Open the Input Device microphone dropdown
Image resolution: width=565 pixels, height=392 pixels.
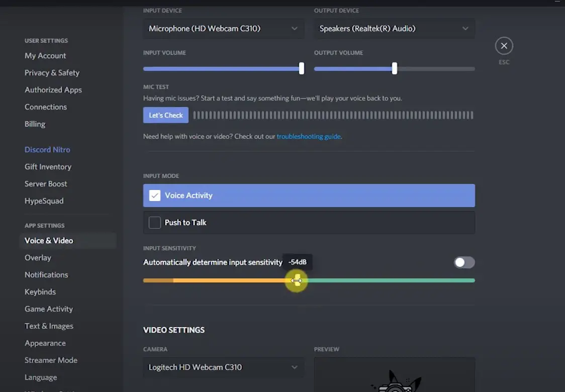click(224, 29)
